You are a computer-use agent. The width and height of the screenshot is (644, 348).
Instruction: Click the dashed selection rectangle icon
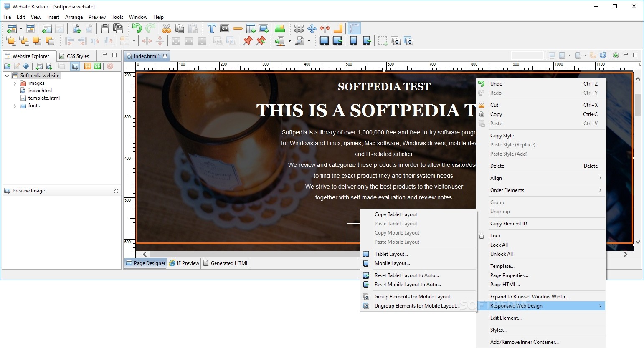point(383,41)
